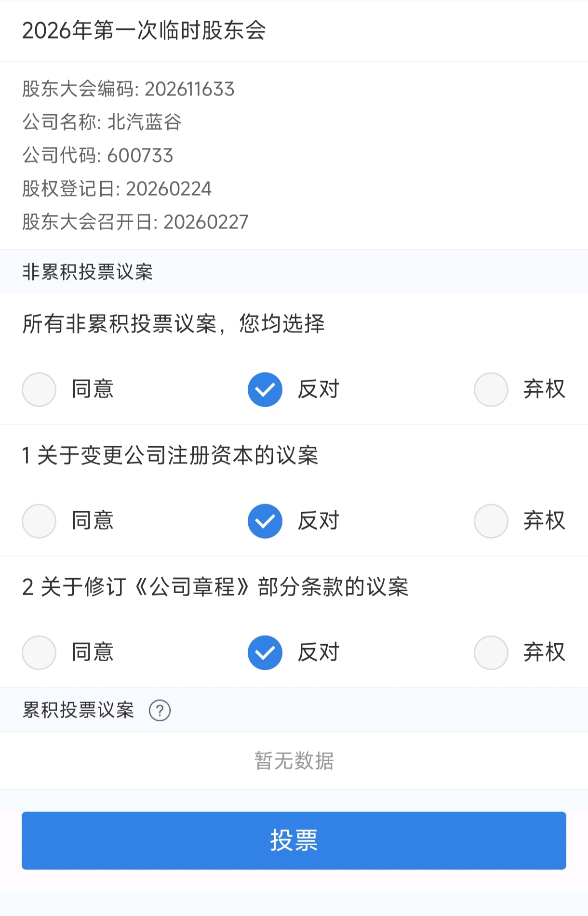
Task: Choose 同意 for proposal 1 变更公司注册资本
Action: (x=39, y=521)
